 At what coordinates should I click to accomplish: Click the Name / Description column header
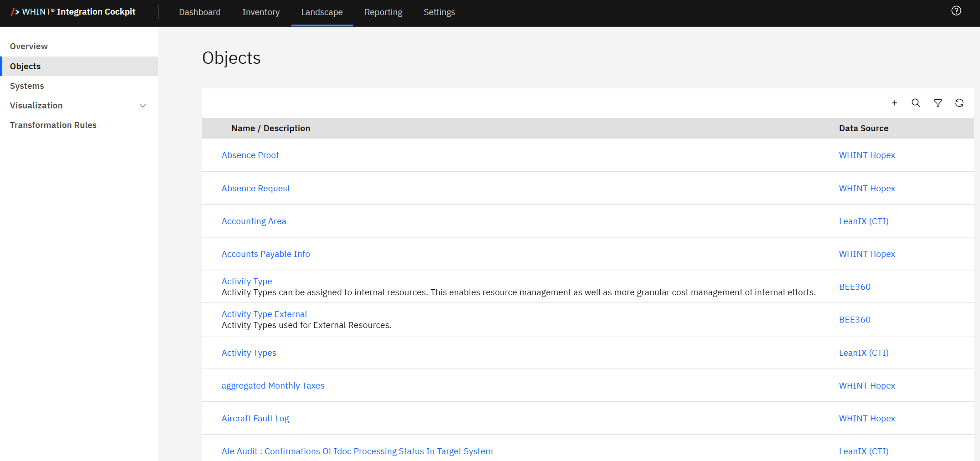[270, 128]
